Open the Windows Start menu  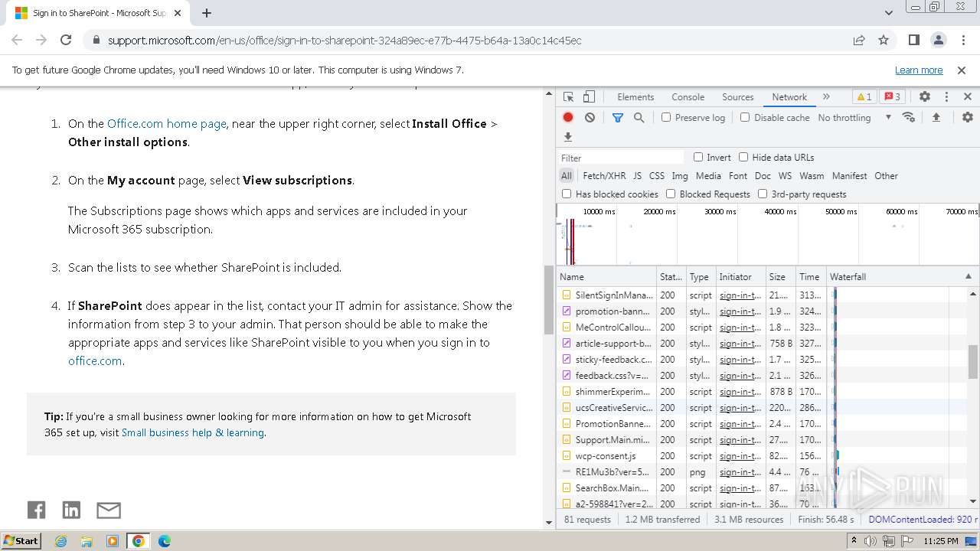click(x=21, y=540)
